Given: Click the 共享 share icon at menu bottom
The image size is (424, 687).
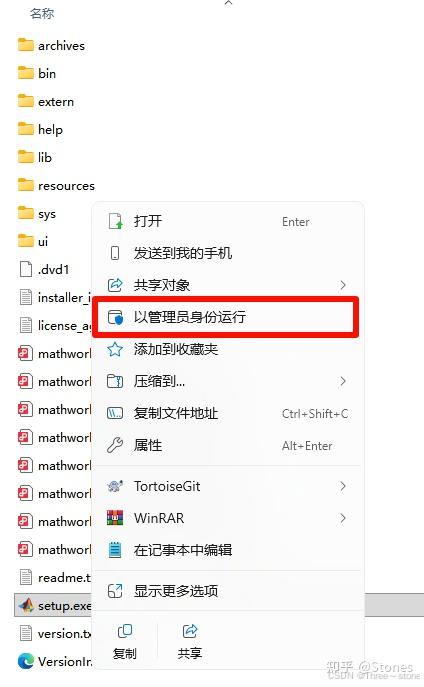Looking at the screenshot, I should coord(190,631).
